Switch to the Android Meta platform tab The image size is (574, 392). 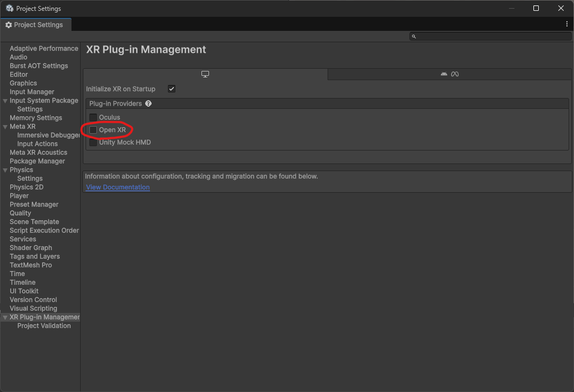coord(449,74)
